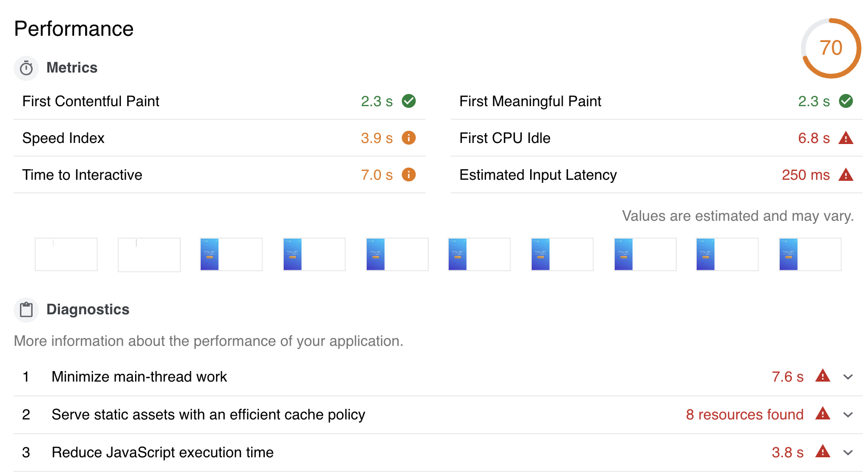Screen dimensions: 868x472
Task: Click the 8 resources found text
Action: click(745, 415)
